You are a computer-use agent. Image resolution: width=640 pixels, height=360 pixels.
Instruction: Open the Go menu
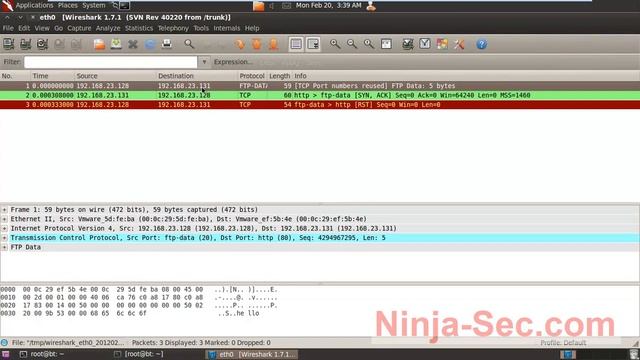click(x=58, y=28)
